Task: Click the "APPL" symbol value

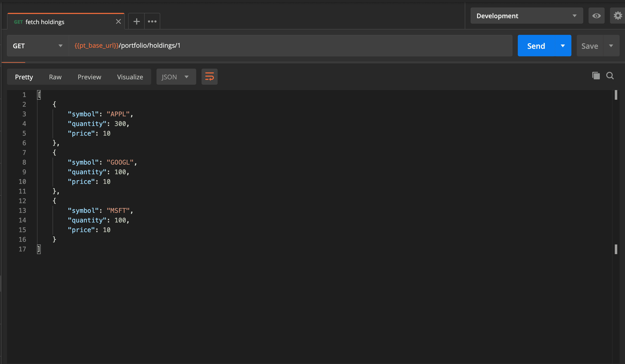Action: pos(118,114)
